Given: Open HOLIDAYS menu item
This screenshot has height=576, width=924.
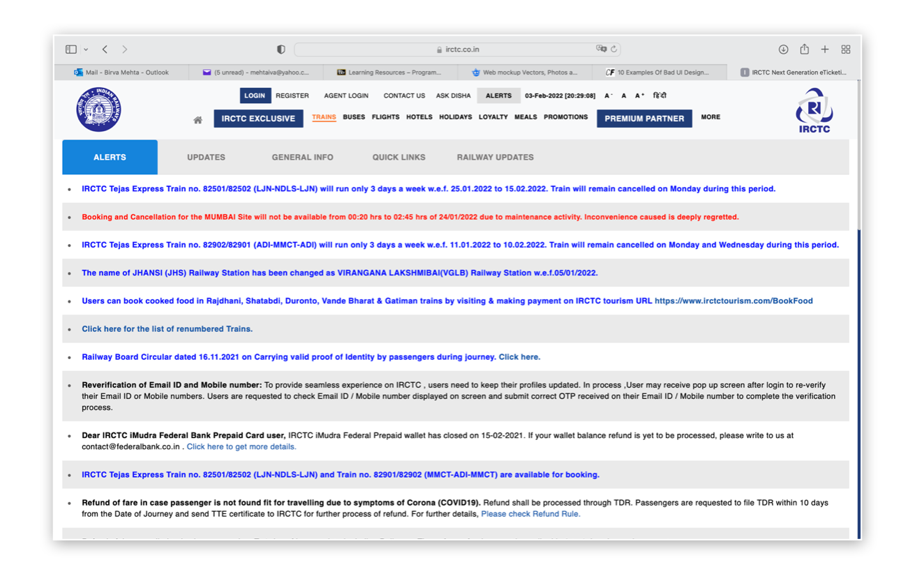Looking at the screenshot, I should click(456, 117).
